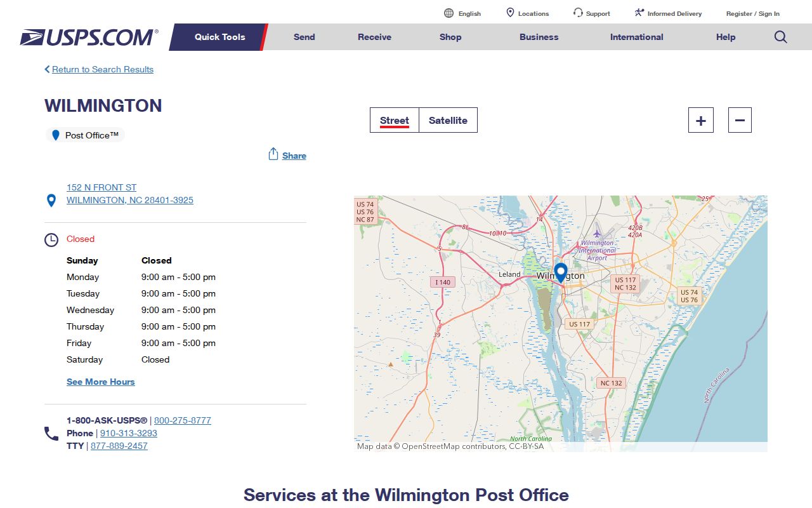Click the clock hours icon
812x508 pixels.
click(51, 240)
